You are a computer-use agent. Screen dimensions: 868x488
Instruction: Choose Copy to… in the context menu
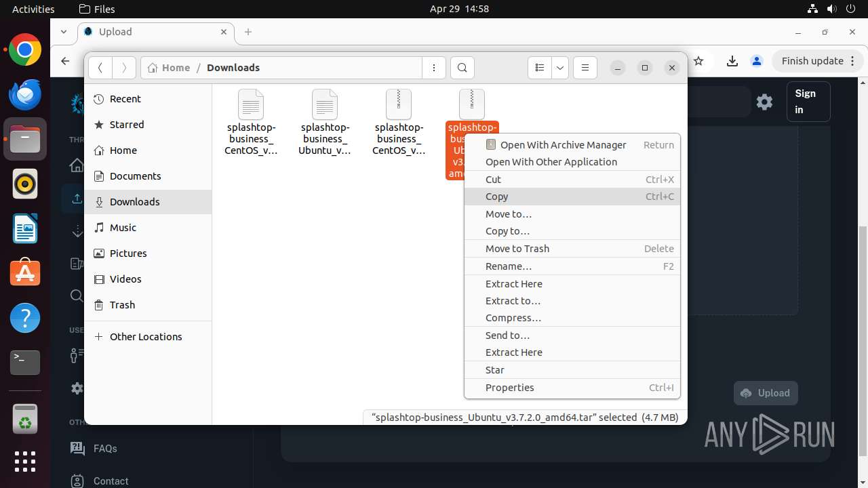(572, 231)
